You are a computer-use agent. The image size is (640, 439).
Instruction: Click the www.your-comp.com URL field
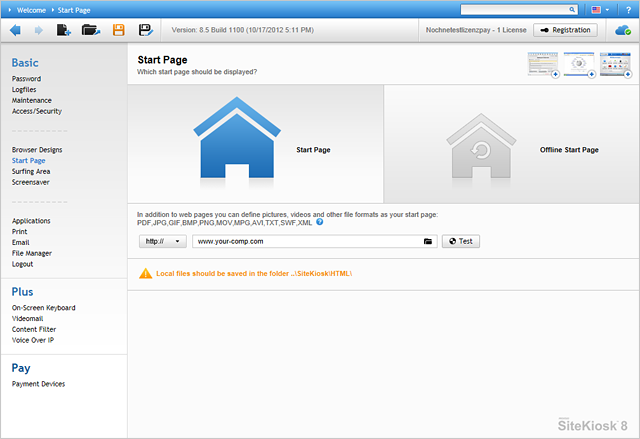click(305, 241)
